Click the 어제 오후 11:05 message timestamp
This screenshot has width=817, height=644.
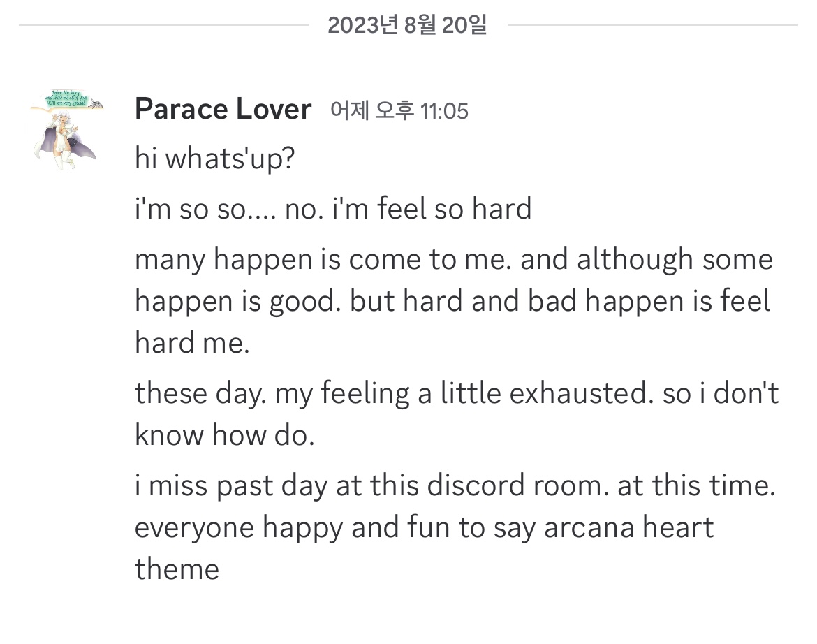[x=399, y=110]
